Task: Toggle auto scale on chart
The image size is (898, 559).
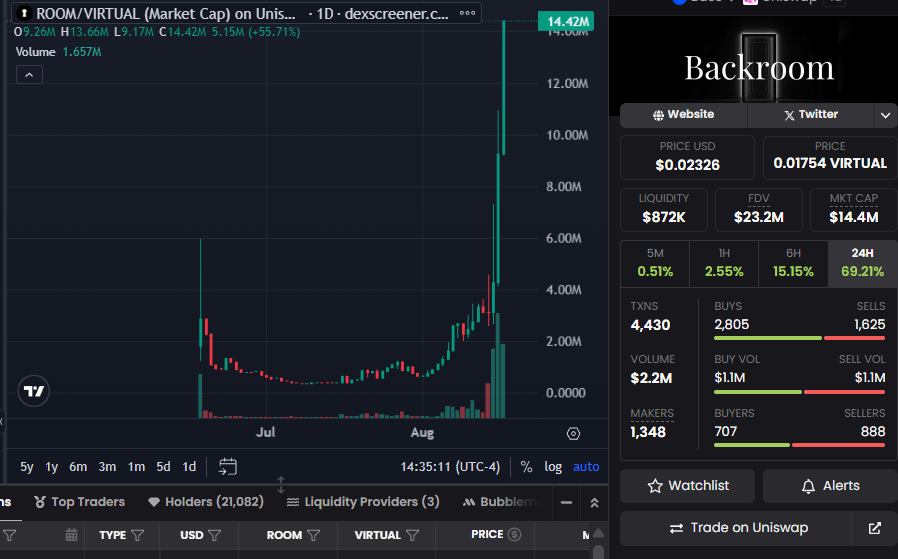Action: tap(586, 467)
